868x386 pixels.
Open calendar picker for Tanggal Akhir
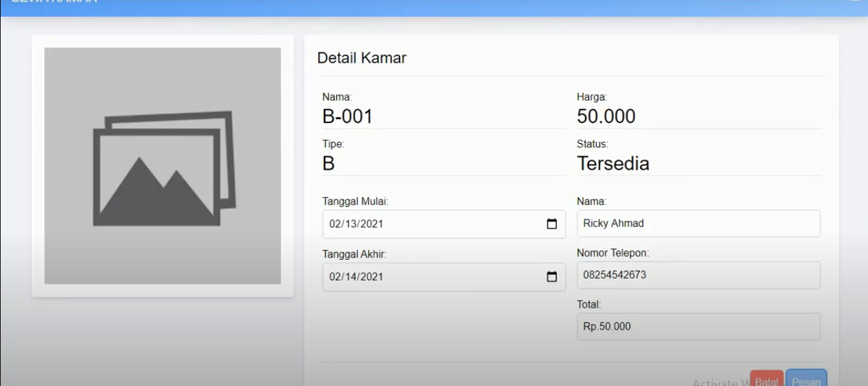point(552,276)
